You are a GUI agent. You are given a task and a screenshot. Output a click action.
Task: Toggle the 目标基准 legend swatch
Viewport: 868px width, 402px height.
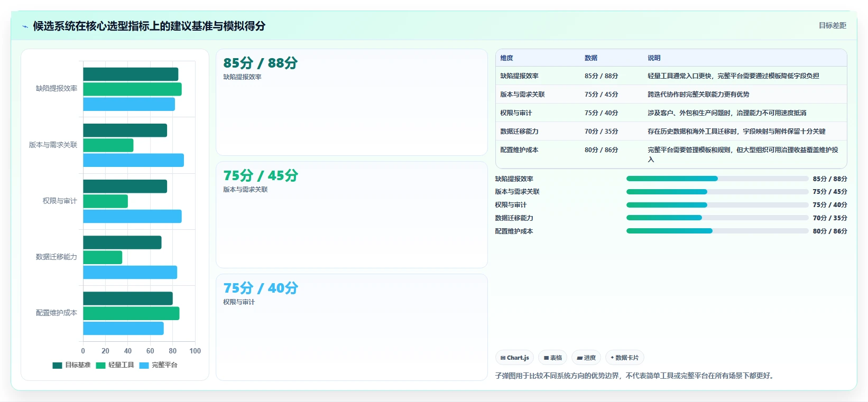pos(57,365)
